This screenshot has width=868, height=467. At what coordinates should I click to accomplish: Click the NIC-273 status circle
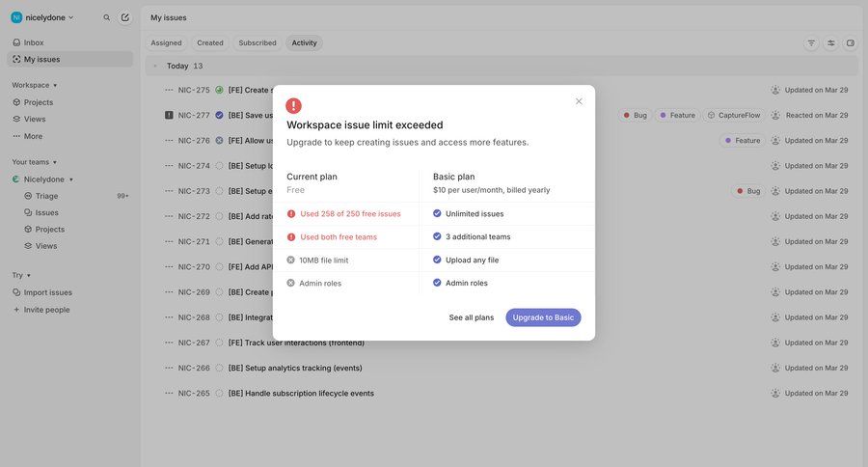click(x=219, y=191)
